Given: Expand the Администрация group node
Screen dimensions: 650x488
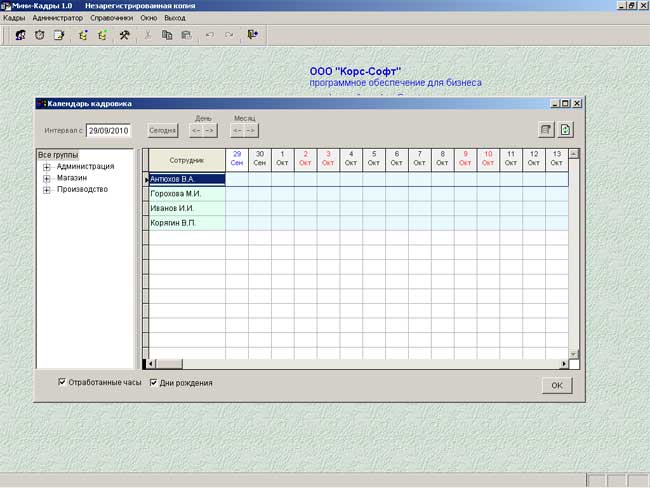Looking at the screenshot, I should pos(47,167).
